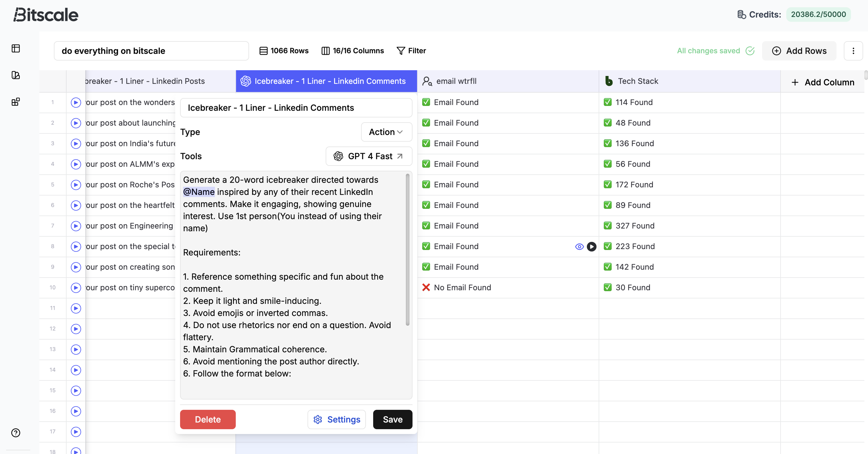868x454 pixels.
Task: Run row 4 play icon
Action: [76, 164]
